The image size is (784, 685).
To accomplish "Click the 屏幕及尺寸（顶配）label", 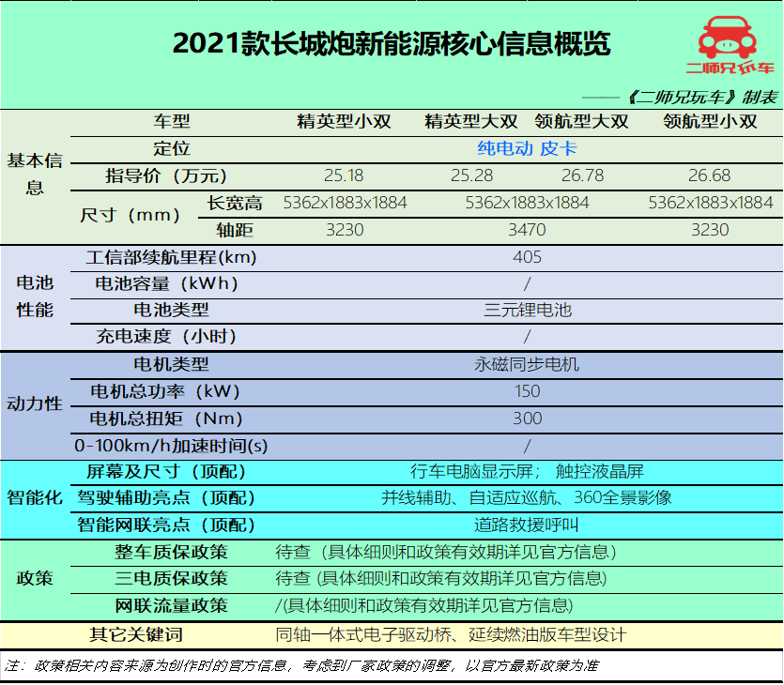I will (x=166, y=472).
